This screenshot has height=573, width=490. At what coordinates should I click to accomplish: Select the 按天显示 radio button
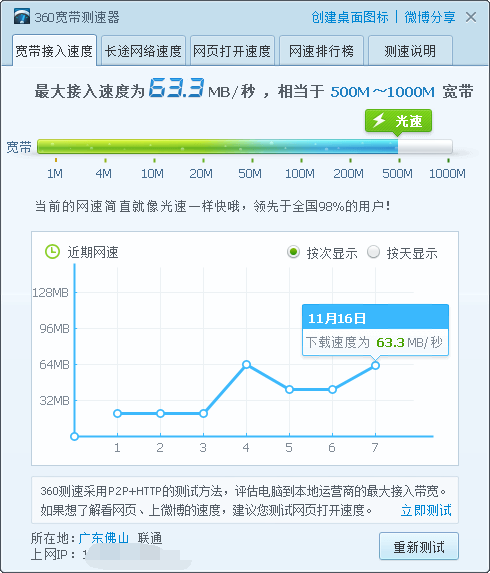click(373, 252)
